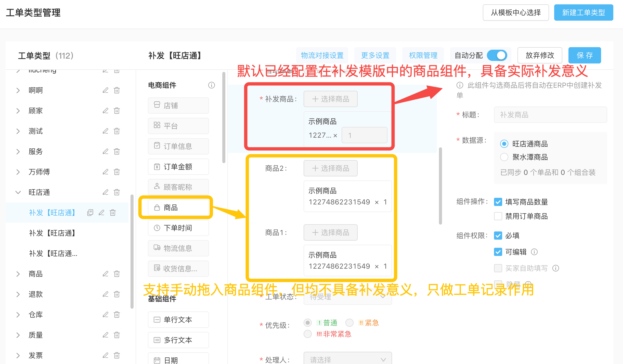Image resolution: width=623 pixels, height=364 pixels.
Task: Remove example product in 补发商品 with ×
Action: tap(335, 136)
